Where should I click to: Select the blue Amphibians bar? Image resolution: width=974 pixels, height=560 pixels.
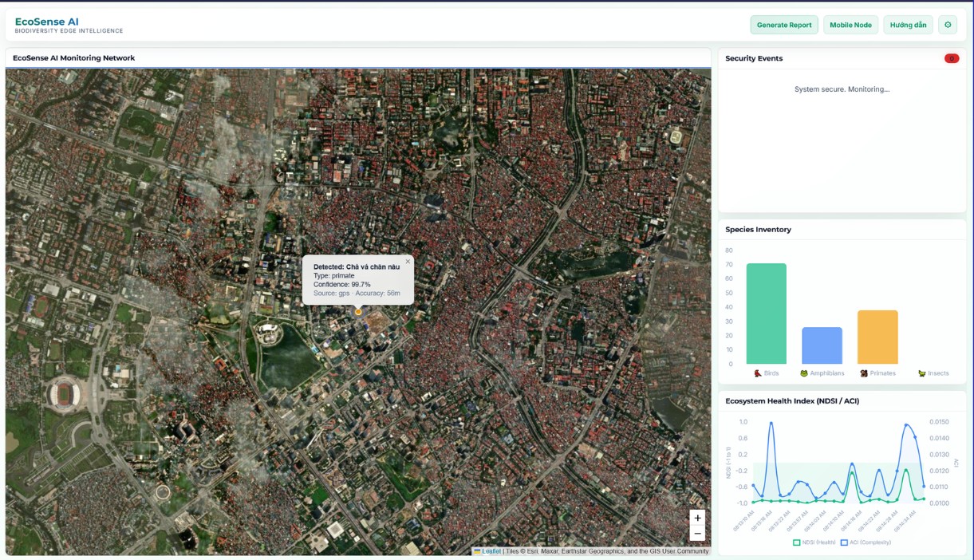[x=822, y=345]
